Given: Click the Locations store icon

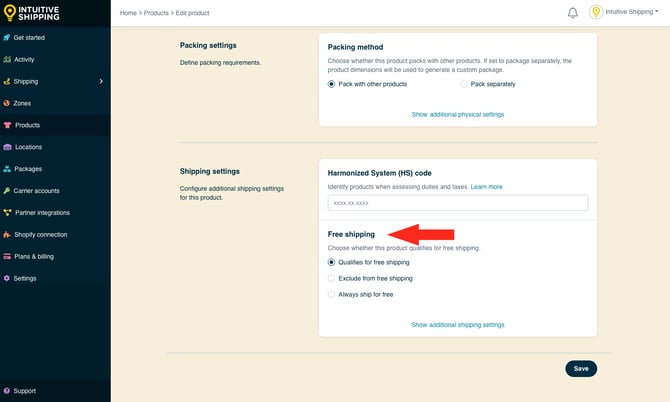Looking at the screenshot, I should [7, 147].
